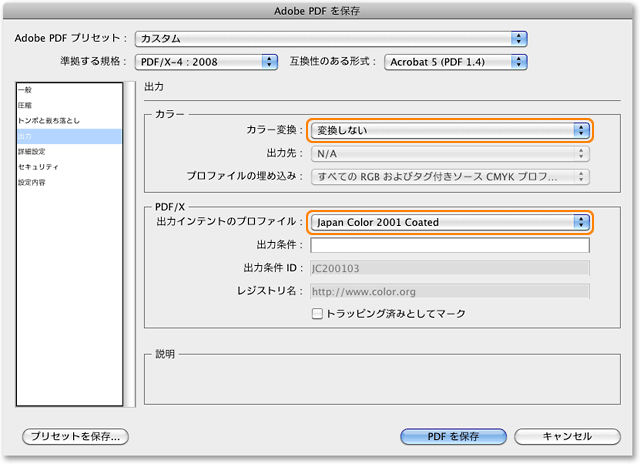Click the プリセットを保存 button
The width and height of the screenshot is (640, 464).
(x=76, y=437)
